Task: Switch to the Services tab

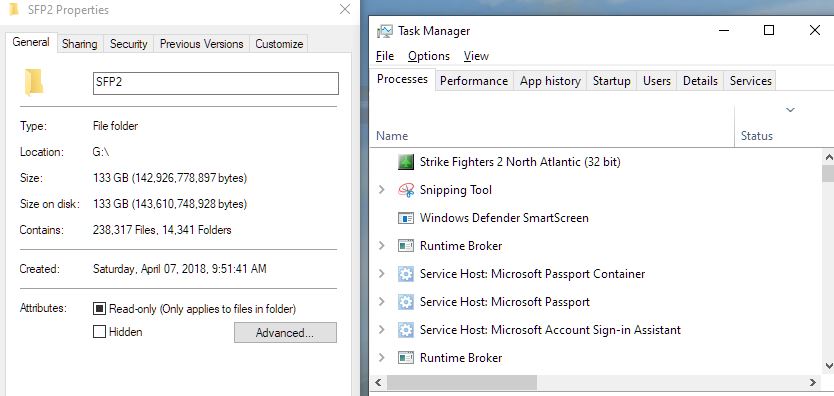Action: (x=750, y=81)
